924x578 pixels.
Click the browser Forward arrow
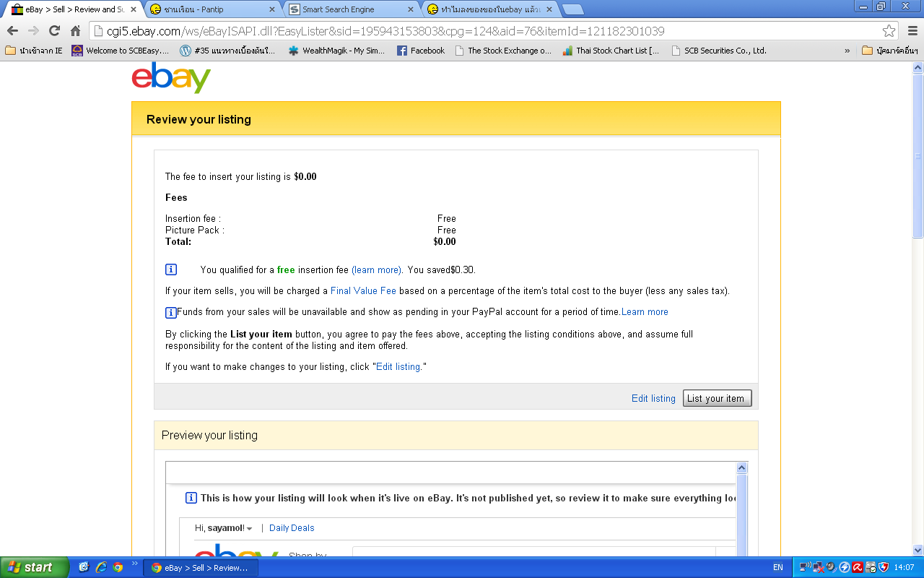(x=33, y=31)
